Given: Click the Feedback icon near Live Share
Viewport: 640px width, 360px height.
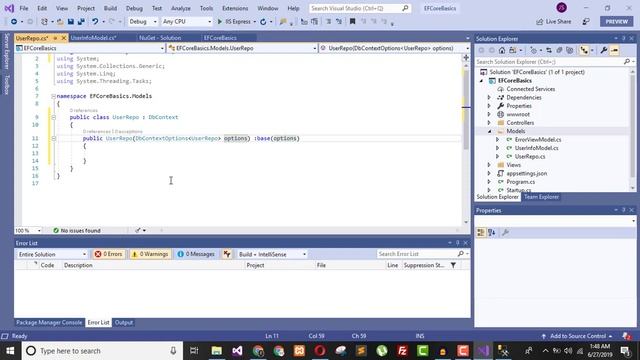Looking at the screenshot, I should coord(586,22).
